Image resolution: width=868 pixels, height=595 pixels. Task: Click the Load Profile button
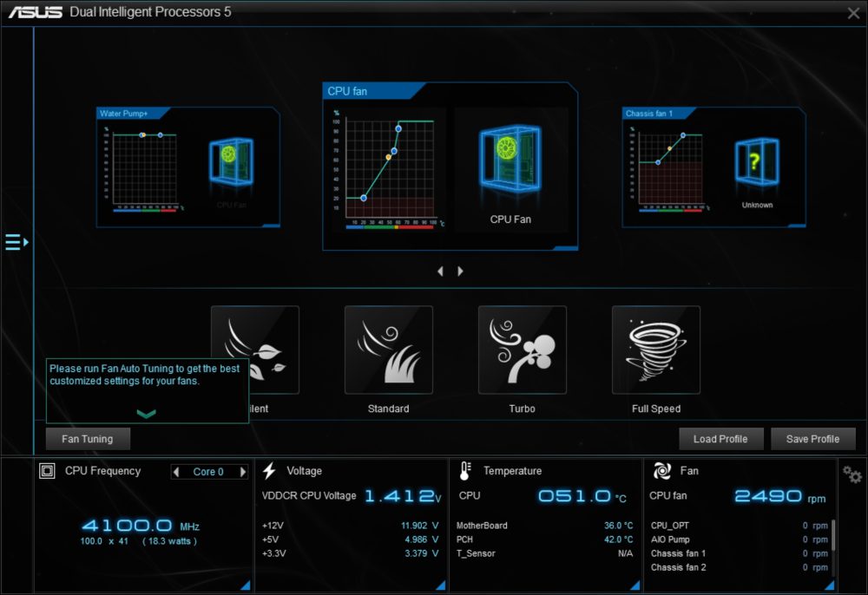pos(720,439)
